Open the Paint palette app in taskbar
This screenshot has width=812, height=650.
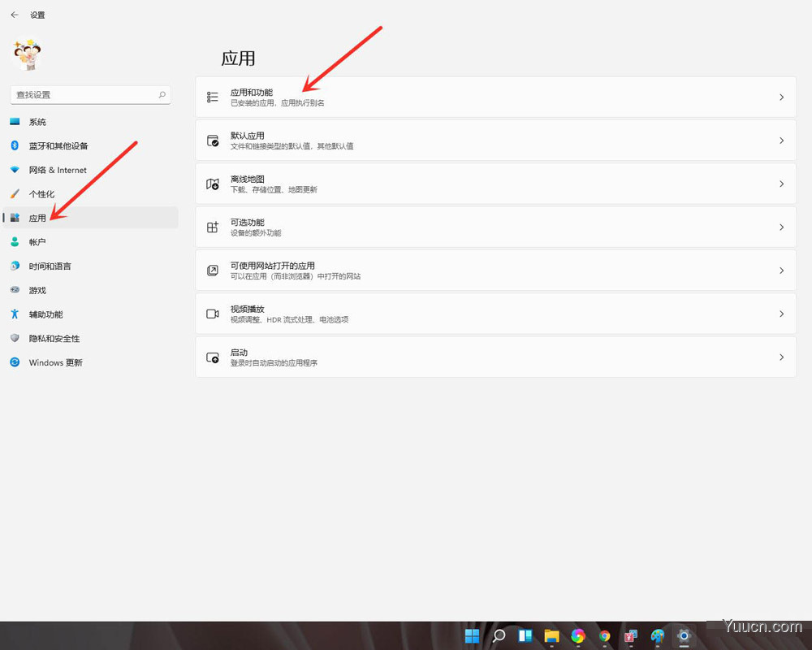pyautogui.click(x=658, y=635)
